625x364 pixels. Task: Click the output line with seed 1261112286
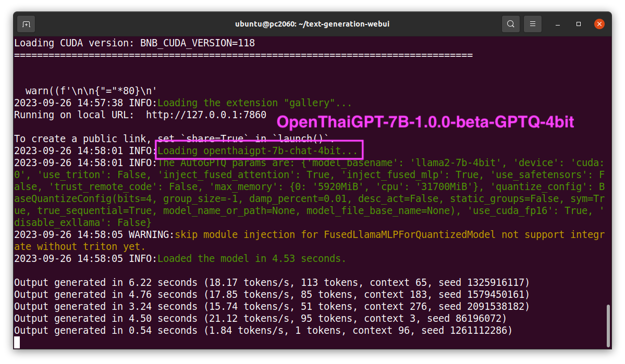coord(263,331)
